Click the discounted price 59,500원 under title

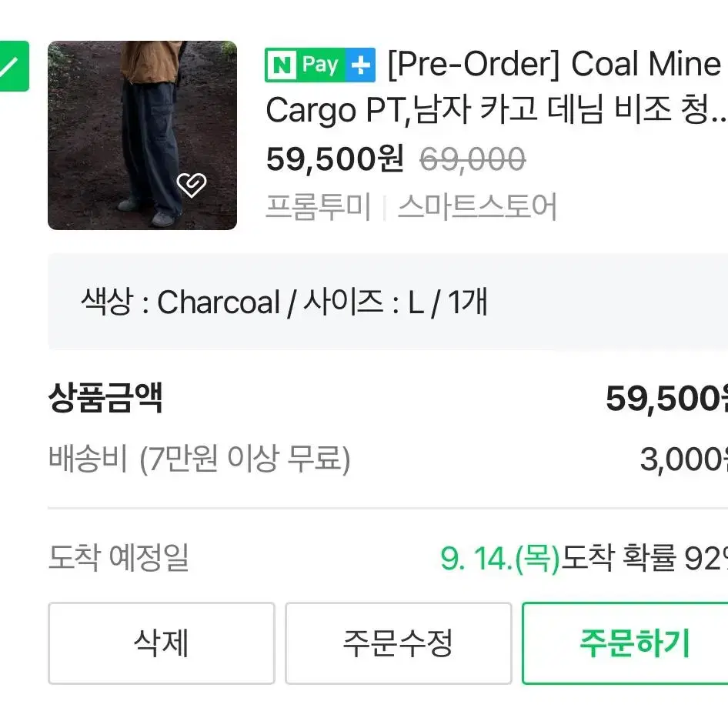pyautogui.click(x=335, y=159)
